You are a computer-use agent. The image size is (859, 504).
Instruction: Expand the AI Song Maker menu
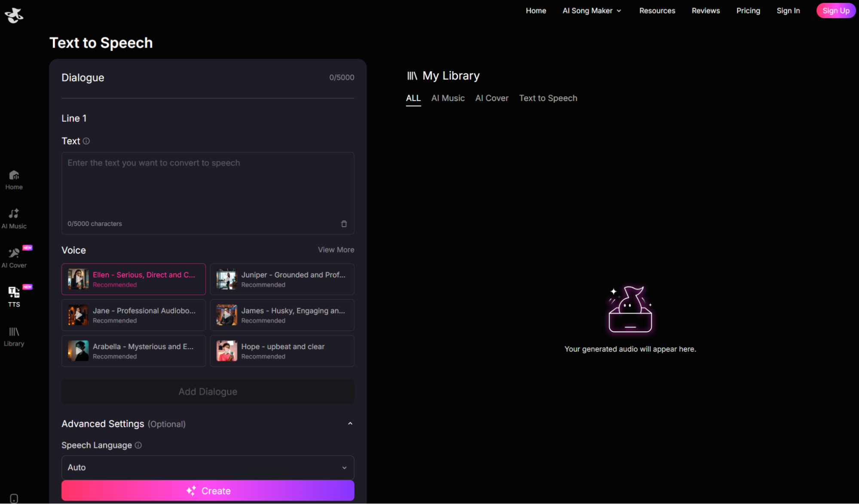[592, 11]
